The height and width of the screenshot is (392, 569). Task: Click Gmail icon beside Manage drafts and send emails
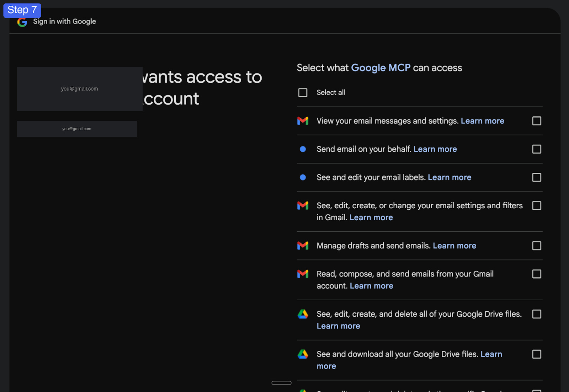(x=303, y=246)
